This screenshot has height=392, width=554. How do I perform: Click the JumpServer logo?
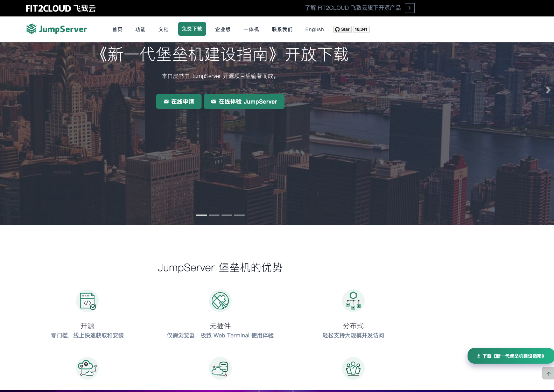57,29
